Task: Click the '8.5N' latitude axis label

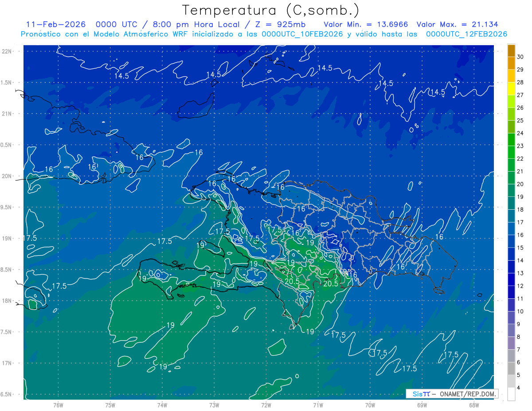Action: point(6,270)
